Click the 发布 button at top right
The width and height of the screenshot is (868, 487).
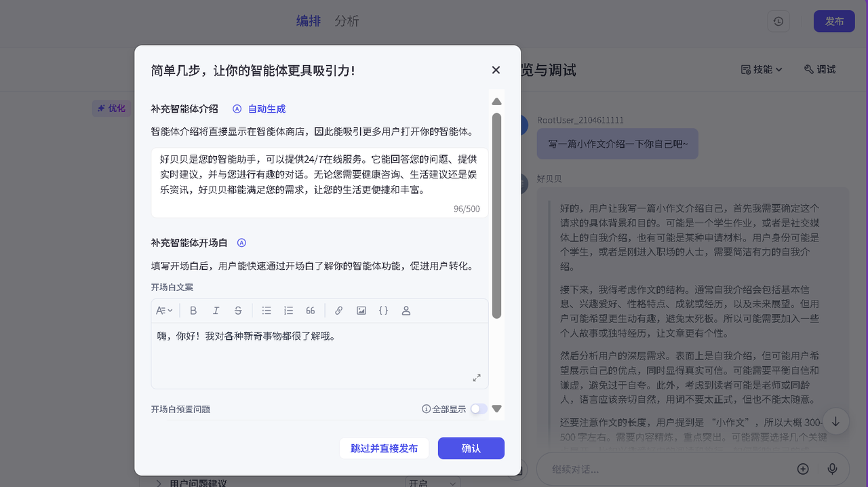point(834,21)
